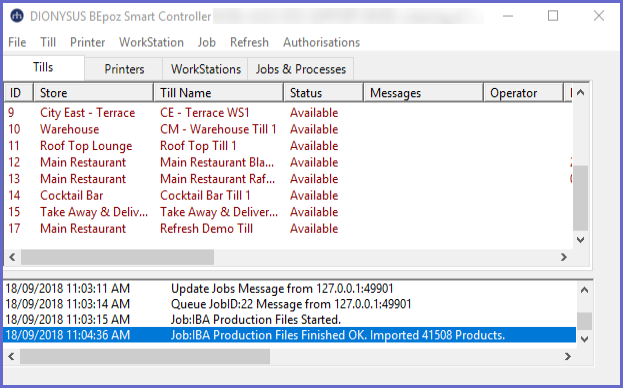This screenshot has width=623, height=388.
Task: Open the File menu
Action: point(17,42)
